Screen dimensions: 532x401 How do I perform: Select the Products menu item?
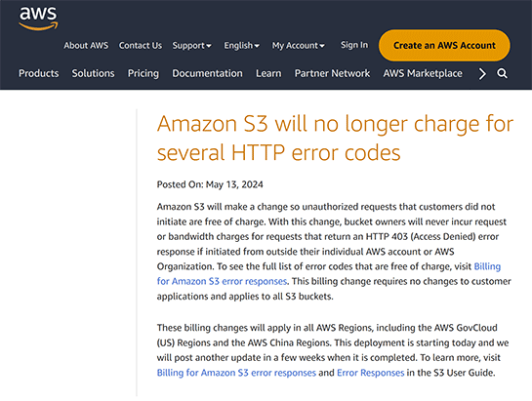click(x=39, y=73)
